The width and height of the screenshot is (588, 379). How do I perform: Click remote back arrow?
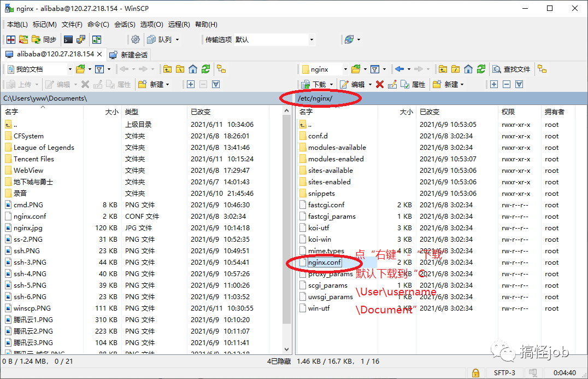coord(399,69)
